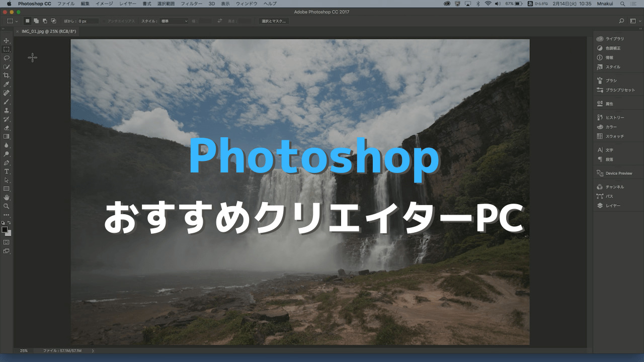Expand the status bar info arrow
644x362 pixels.
tap(93, 350)
